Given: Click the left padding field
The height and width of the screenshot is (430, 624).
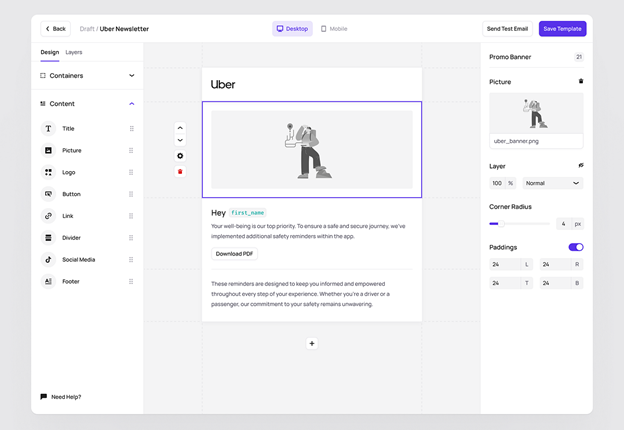Looking at the screenshot, I should point(511,264).
